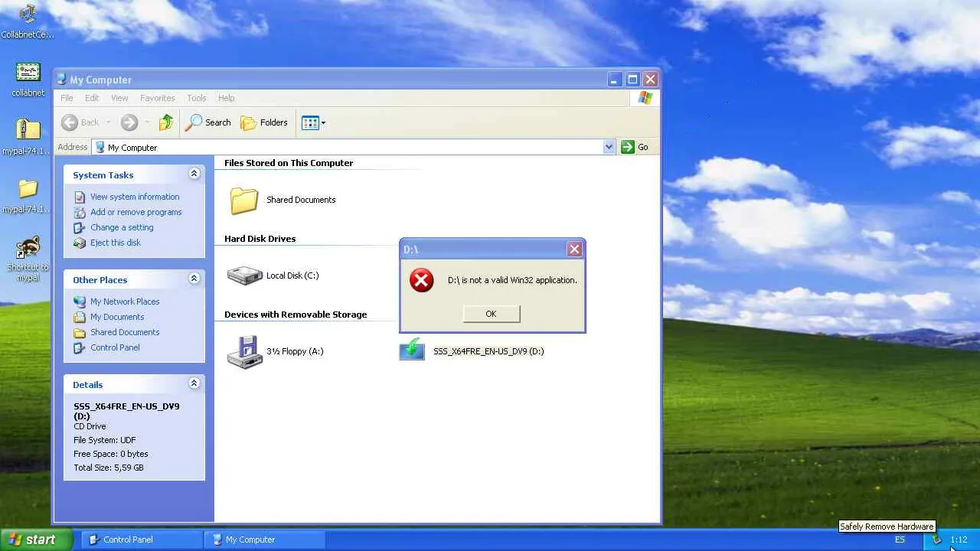Expand the Forward history dropdown arrow
This screenshot has width=980, height=551.
pyautogui.click(x=147, y=122)
